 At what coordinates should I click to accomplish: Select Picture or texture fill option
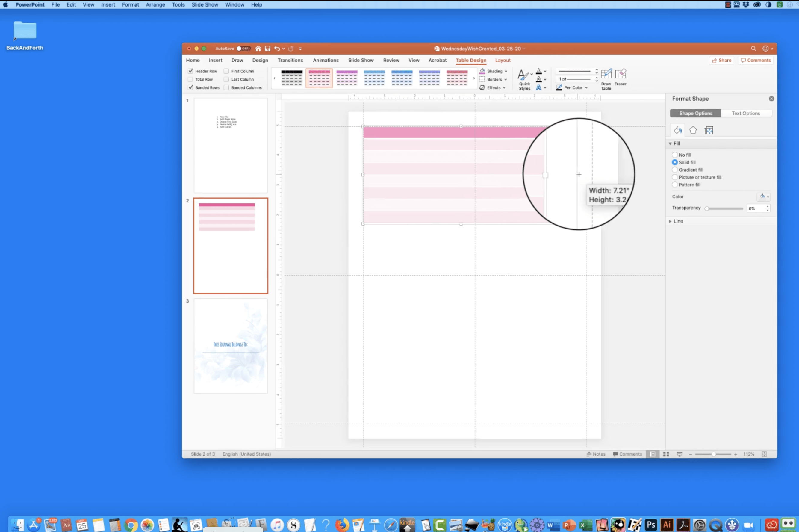pyautogui.click(x=674, y=177)
